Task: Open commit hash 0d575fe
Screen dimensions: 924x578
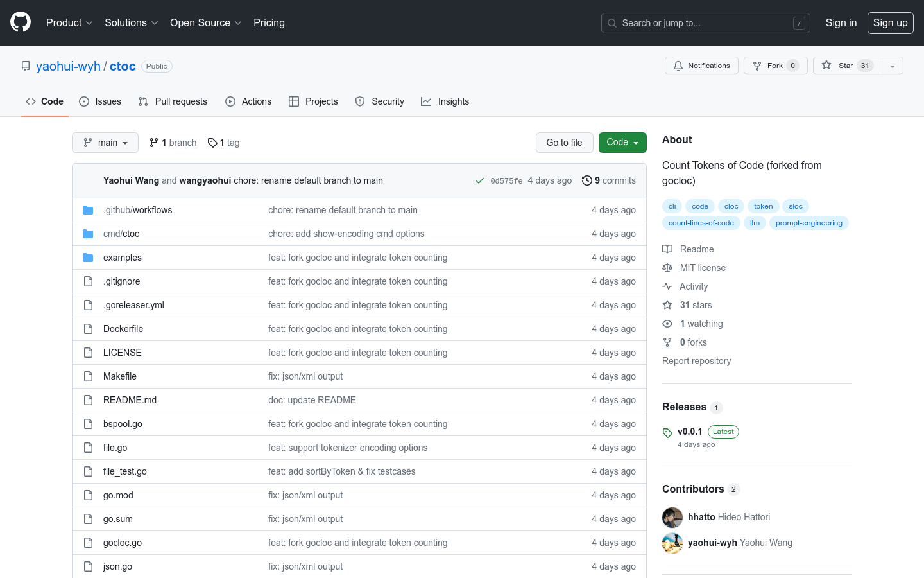Action: pos(506,181)
